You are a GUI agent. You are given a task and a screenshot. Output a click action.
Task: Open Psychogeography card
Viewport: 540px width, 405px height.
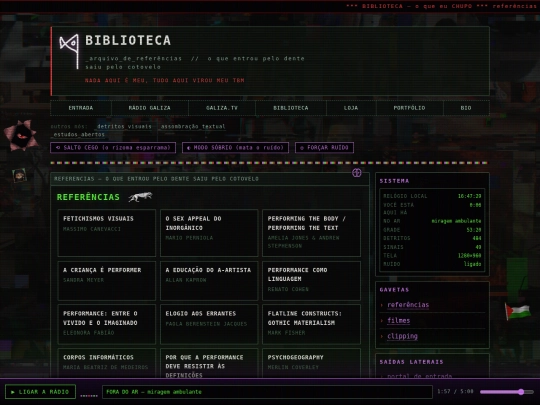coord(311,363)
